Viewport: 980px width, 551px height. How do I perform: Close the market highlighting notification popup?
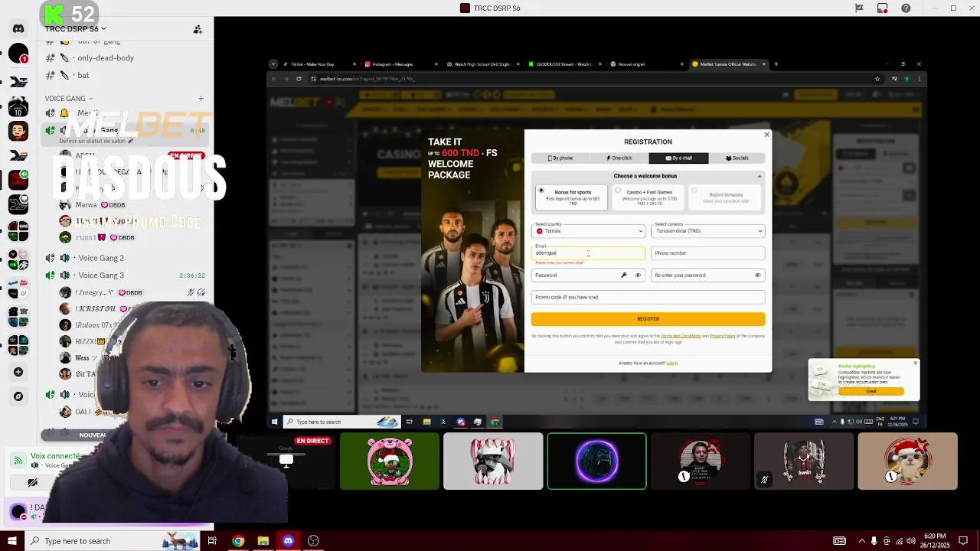(x=915, y=363)
